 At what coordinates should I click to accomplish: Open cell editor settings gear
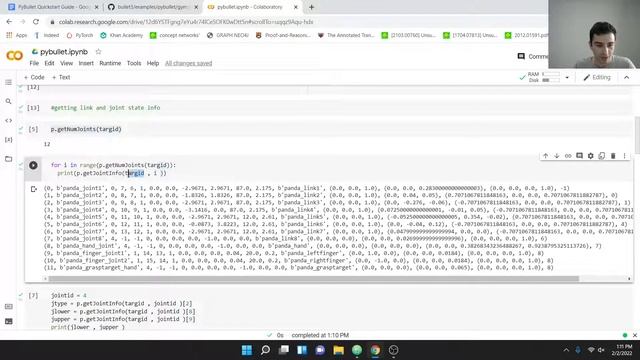click(x=591, y=156)
